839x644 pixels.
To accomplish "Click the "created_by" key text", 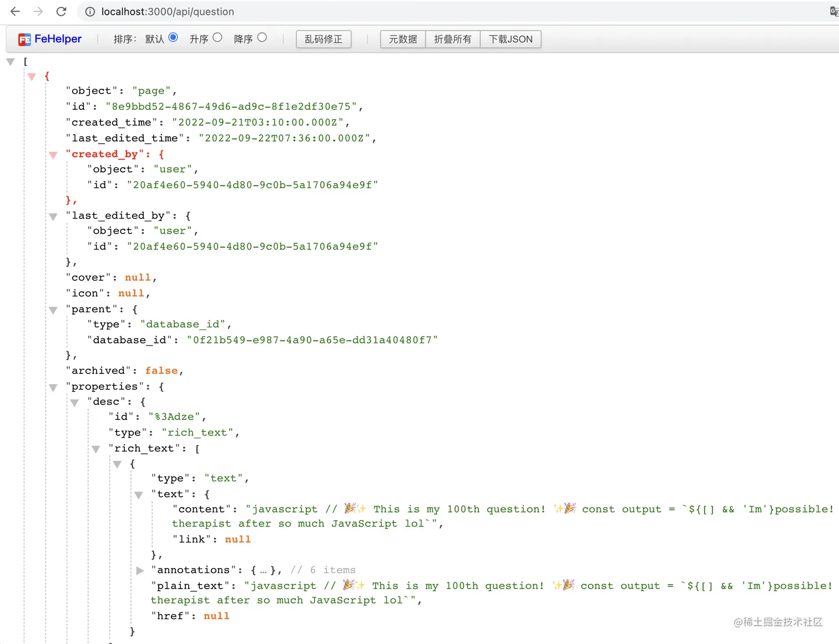I will [x=104, y=154].
